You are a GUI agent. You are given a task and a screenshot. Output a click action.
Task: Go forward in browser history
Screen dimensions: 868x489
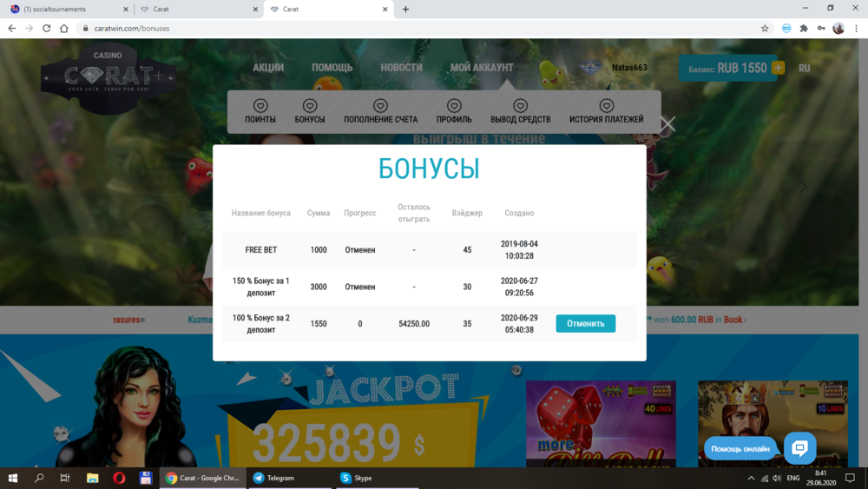pyautogui.click(x=30, y=29)
